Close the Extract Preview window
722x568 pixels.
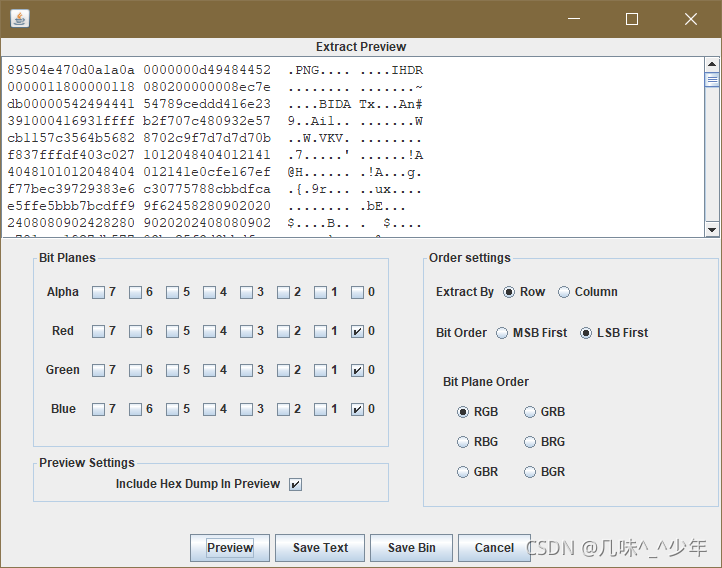(691, 19)
